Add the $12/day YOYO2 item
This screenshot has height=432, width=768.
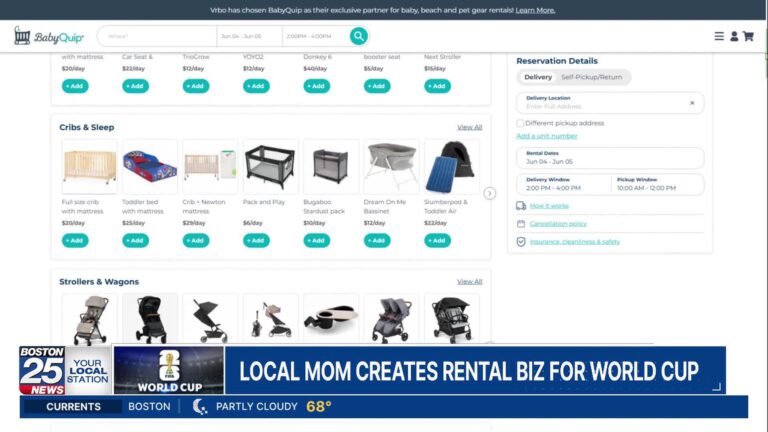256,86
